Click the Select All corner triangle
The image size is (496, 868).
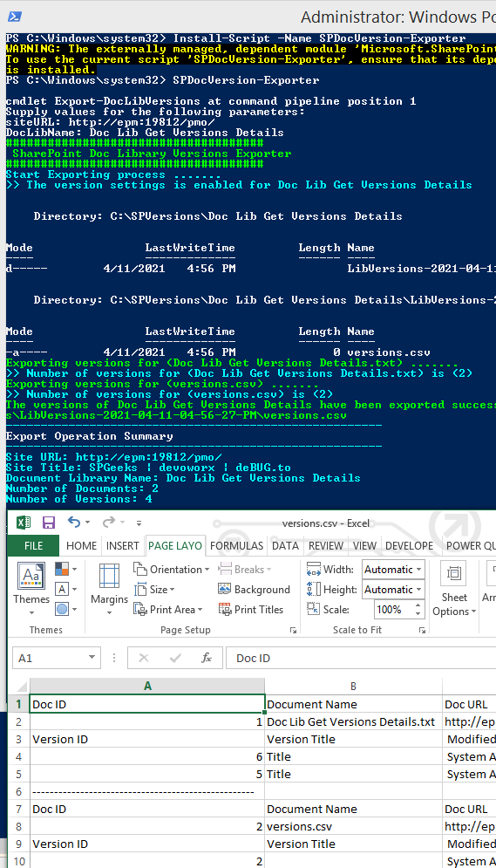(22, 687)
